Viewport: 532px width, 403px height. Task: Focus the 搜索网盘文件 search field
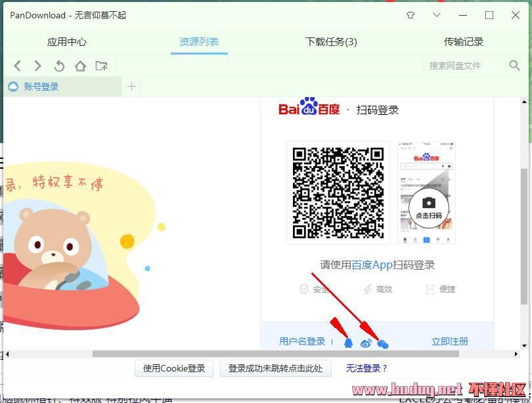tap(465, 66)
